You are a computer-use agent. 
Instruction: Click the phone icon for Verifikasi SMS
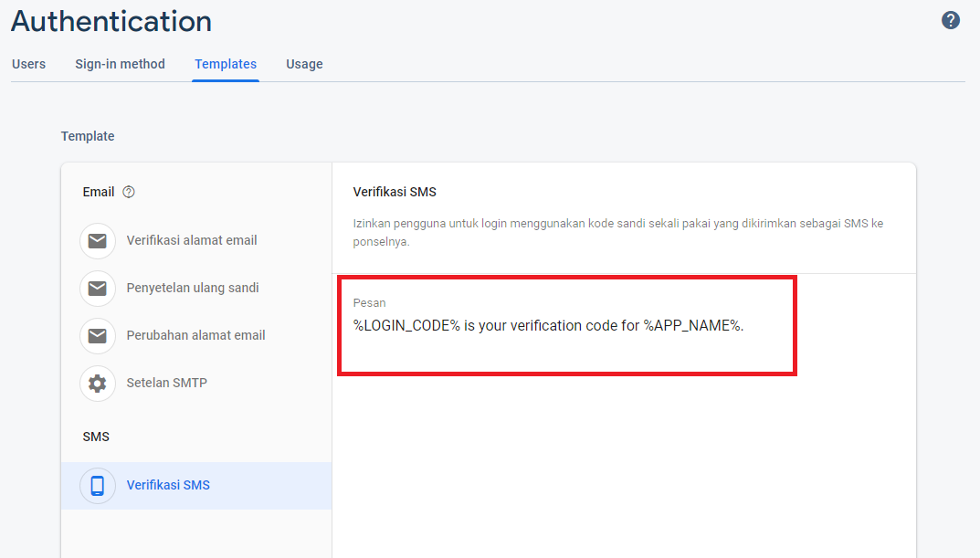click(98, 486)
